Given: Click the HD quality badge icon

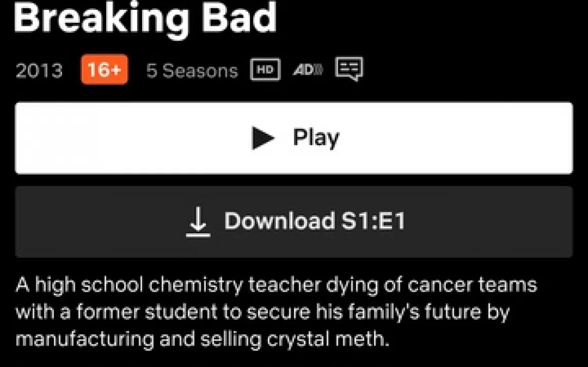Looking at the screenshot, I should click(x=265, y=70).
